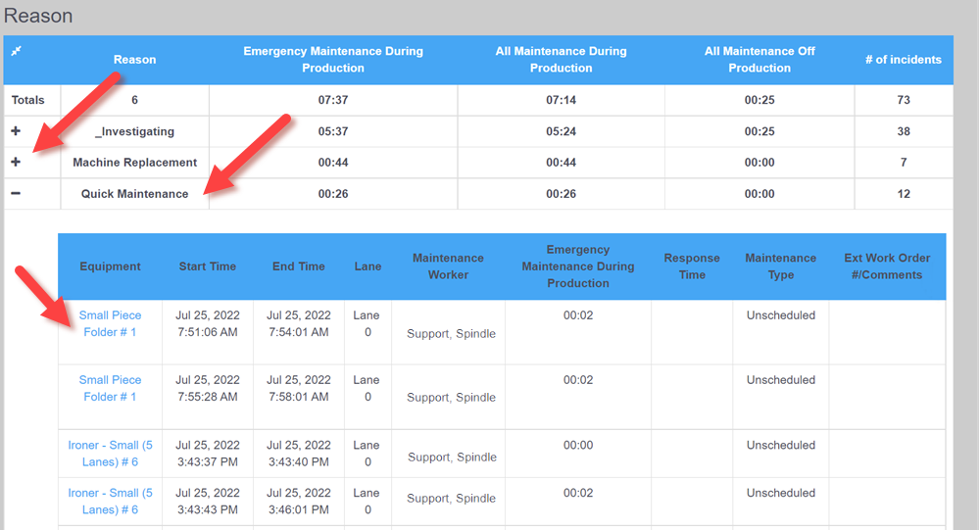This screenshot has width=980, height=530.
Task: Open Ironer - Small (5 Lanes) # 6 link at 3:43:43 PM
Action: 110,502
